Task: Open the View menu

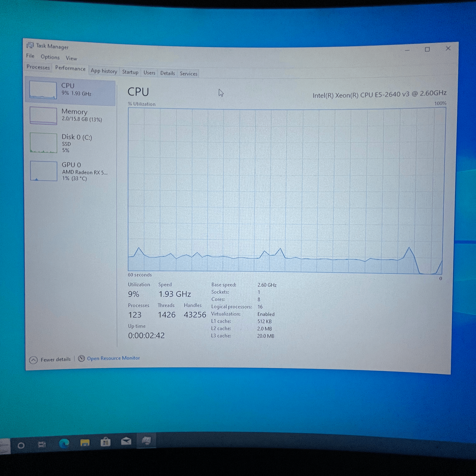Action: tap(71, 58)
